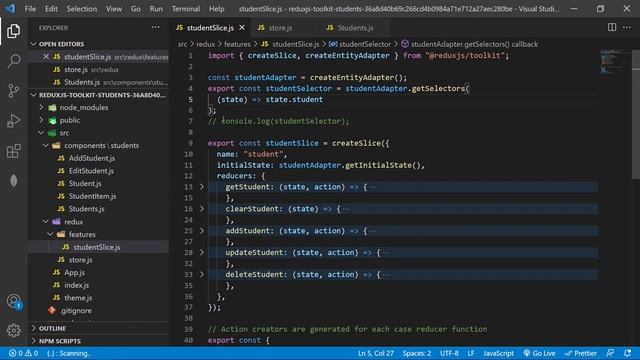Close the studentSlice.js tab
The width and height of the screenshot is (640, 360).
click(x=242, y=27)
